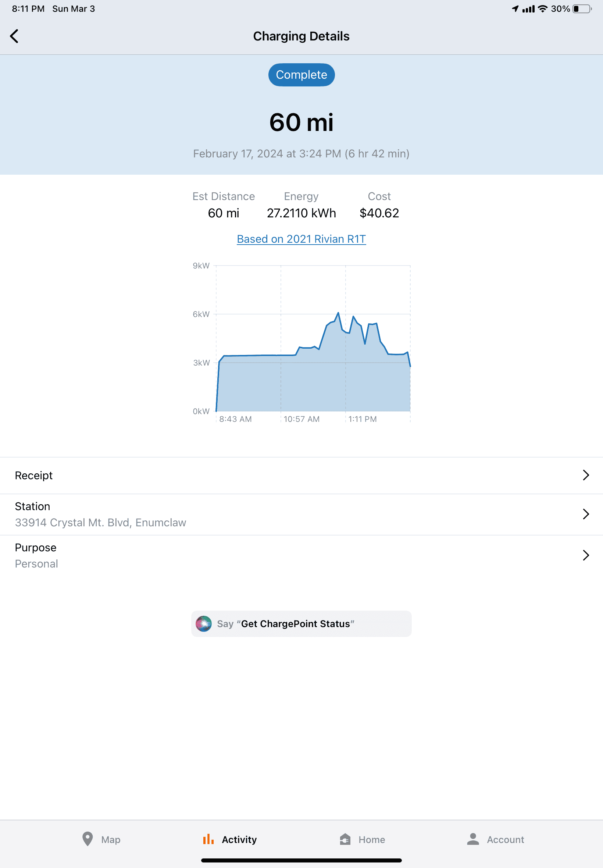Check the battery indicator in status bar
This screenshot has height=868, width=603.
(582, 9)
